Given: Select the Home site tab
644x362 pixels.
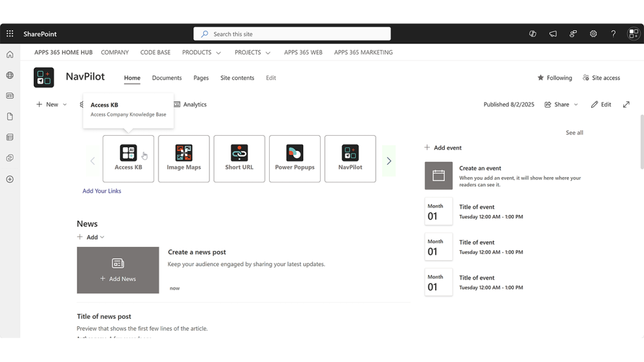Looking at the screenshot, I should pos(132,78).
